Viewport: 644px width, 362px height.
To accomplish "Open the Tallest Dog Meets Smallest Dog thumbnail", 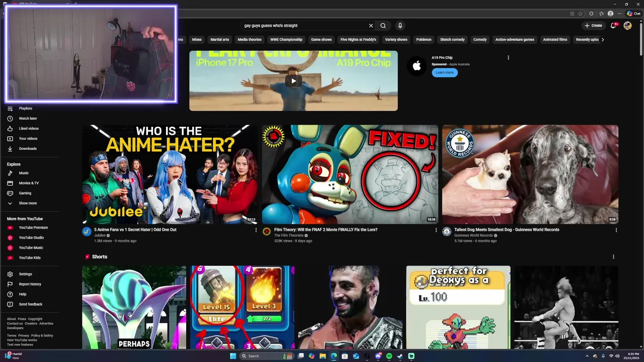I will coord(530,174).
